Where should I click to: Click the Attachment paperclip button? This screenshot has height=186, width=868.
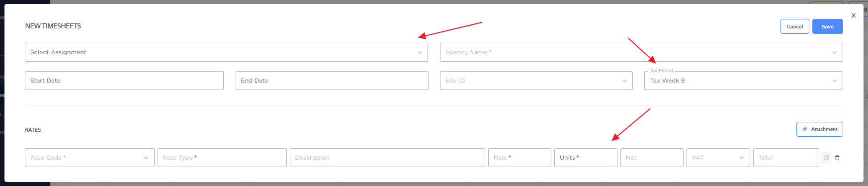820,129
